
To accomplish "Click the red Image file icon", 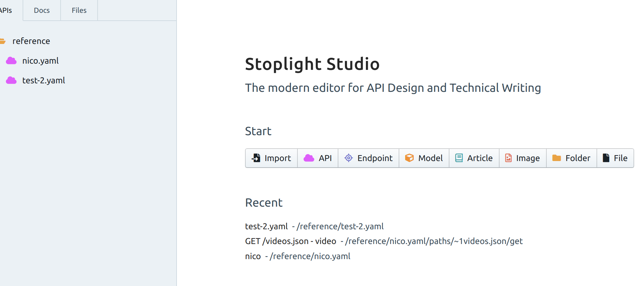I will pyautogui.click(x=508, y=158).
